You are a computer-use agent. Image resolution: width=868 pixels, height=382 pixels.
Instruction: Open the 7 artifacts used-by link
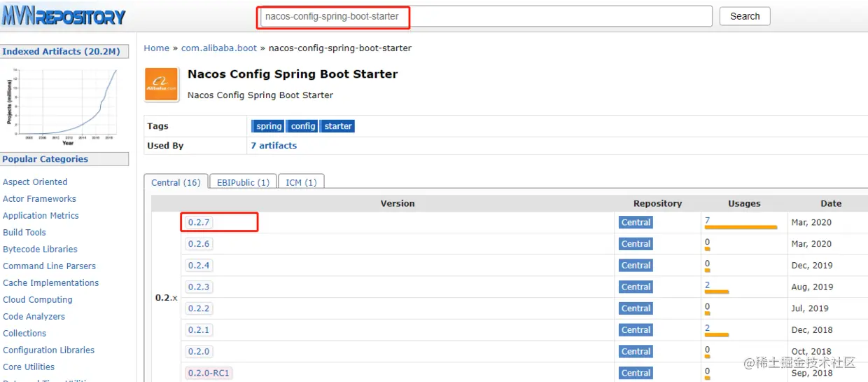[274, 146]
